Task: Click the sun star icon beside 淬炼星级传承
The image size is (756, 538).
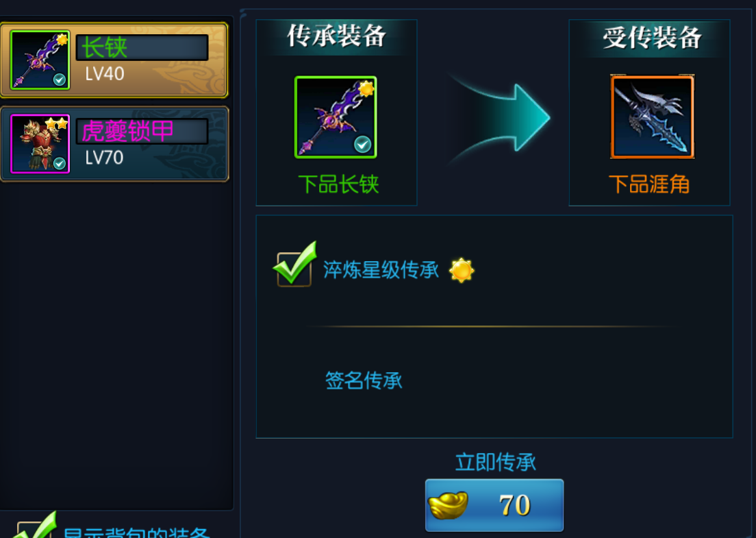Action: (x=462, y=270)
